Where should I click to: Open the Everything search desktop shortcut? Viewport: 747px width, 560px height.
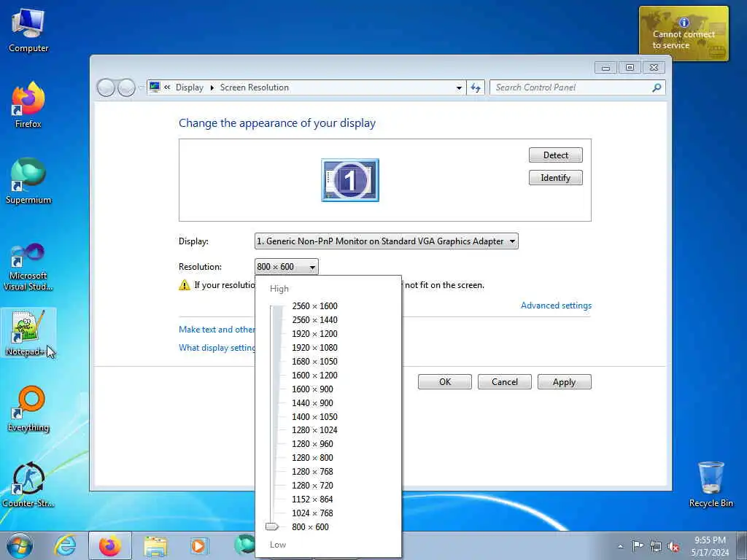pyautogui.click(x=28, y=408)
